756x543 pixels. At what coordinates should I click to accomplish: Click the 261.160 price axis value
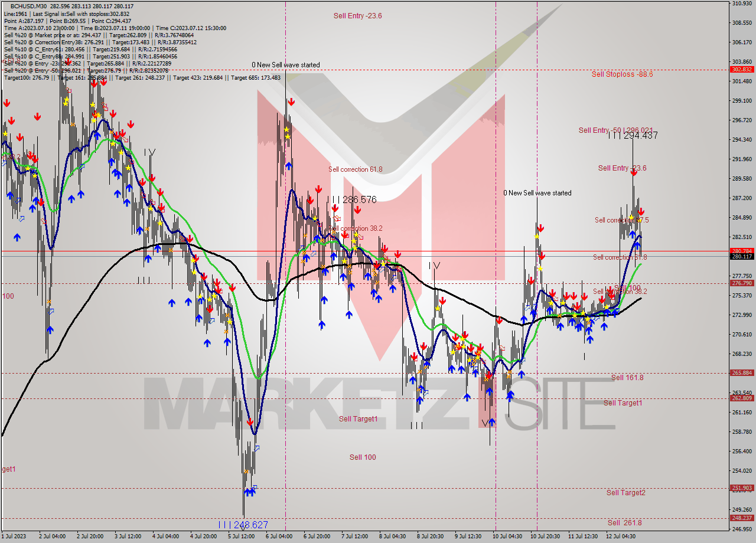(741, 412)
